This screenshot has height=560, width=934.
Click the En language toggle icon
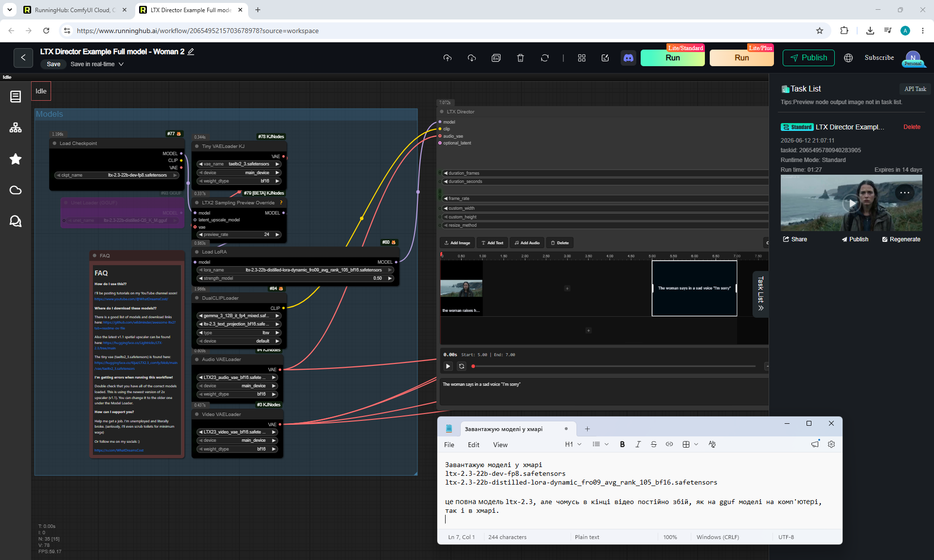point(496,58)
